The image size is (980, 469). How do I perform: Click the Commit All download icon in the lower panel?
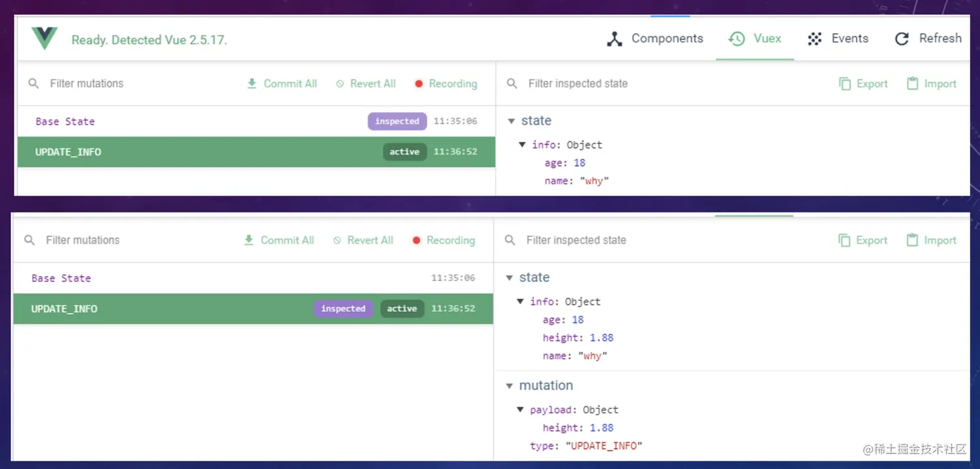tap(248, 240)
